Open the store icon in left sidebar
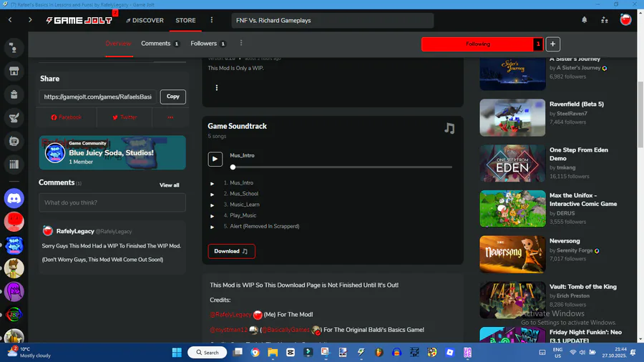The width and height of the screenshot is (644, 362). pyautogui.click(x=14, y=71)
